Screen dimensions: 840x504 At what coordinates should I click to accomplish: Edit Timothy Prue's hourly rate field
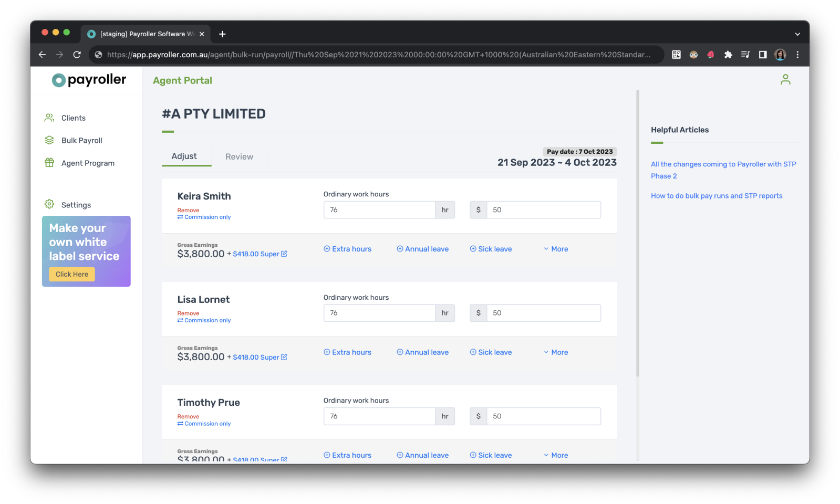544,416
